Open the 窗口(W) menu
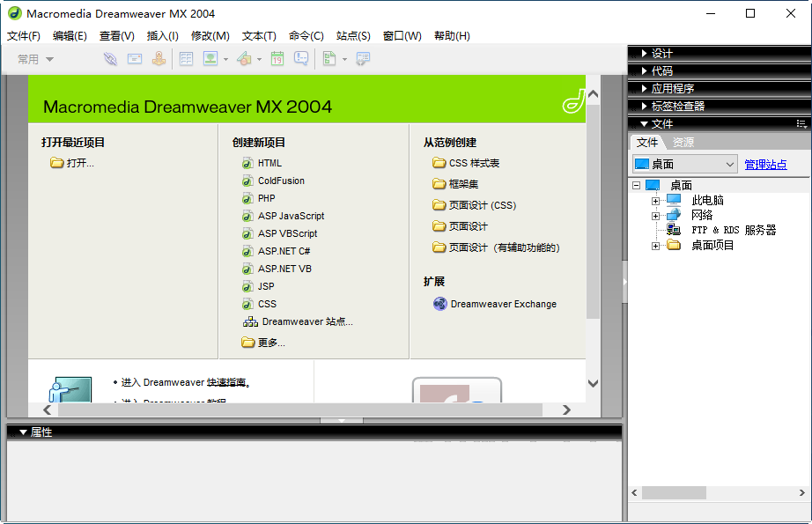The image size is (812, 524). (402, 36)
